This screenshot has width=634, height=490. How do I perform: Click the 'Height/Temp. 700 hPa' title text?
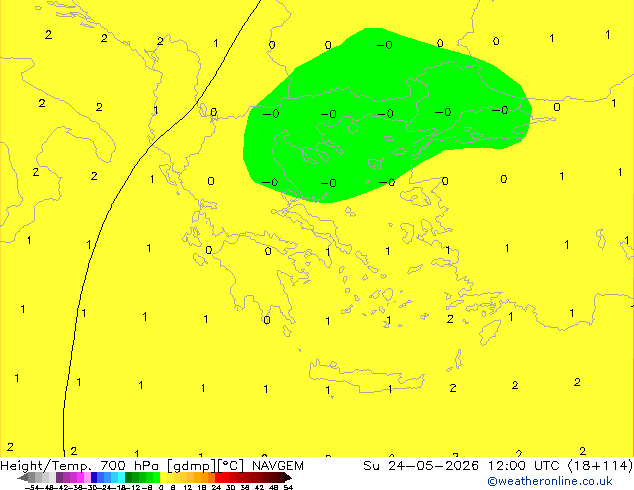point(81,466)
